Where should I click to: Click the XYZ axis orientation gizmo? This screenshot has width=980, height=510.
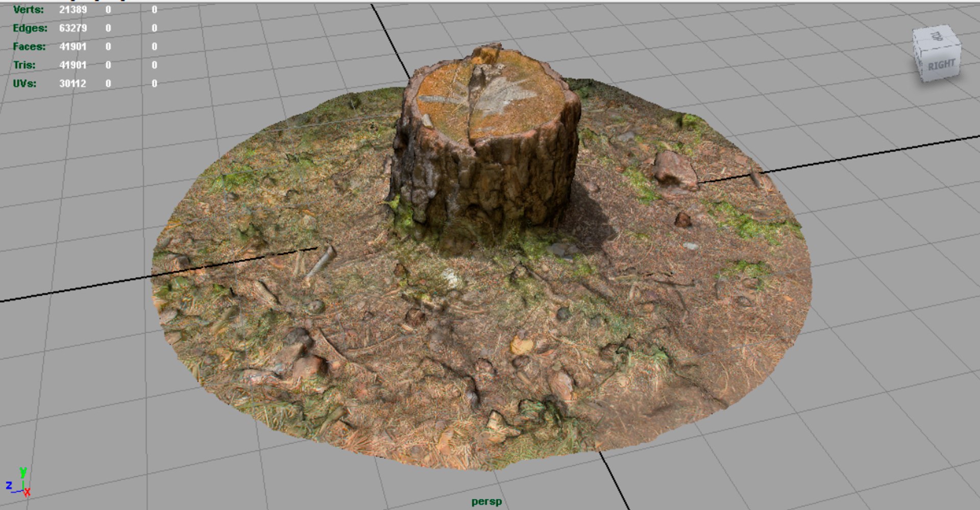[x=18, y=482]
